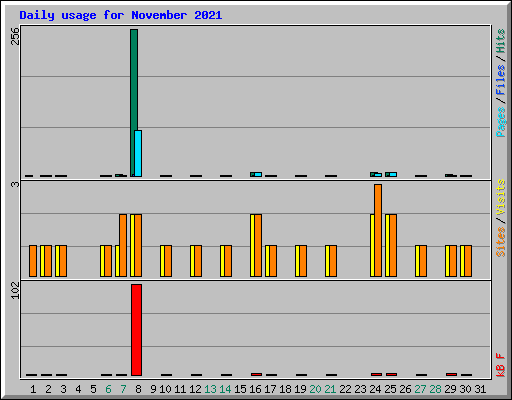Click the 'Files' legend label

[x=500, y=80]
